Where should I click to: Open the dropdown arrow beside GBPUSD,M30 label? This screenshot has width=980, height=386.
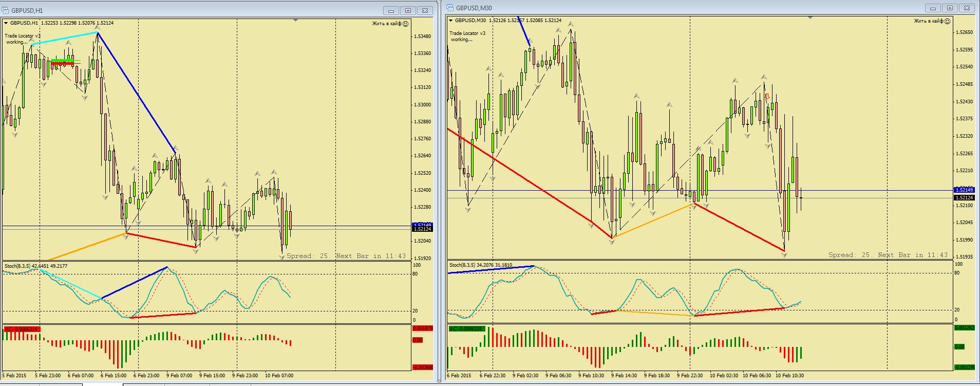450,21
